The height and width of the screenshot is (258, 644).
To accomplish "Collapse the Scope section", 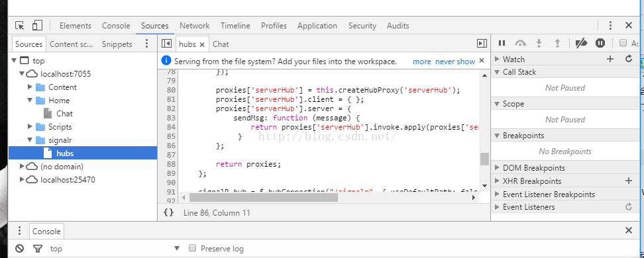I will click(x=496, y=104).
